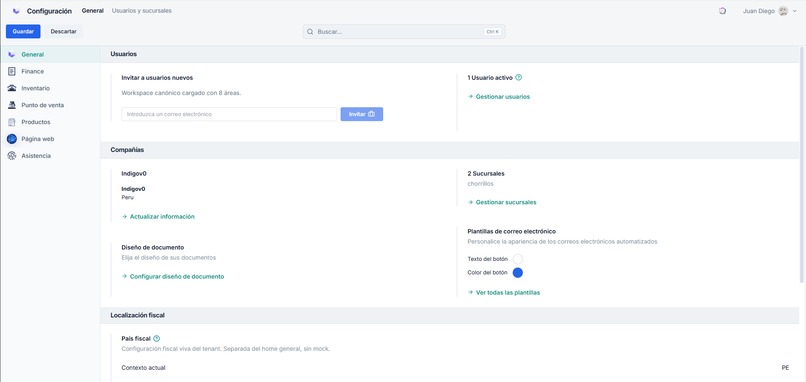Open the activity indicator icon near Juan Diego
806x382 pixels.
722,11
